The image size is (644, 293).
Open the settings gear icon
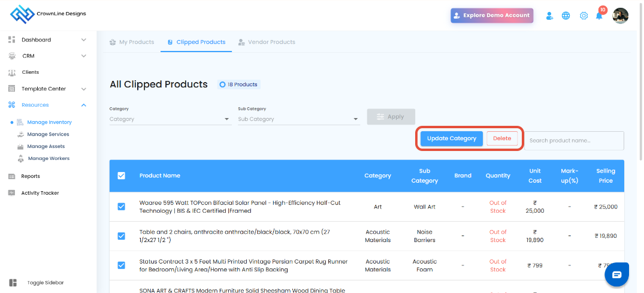583,16
